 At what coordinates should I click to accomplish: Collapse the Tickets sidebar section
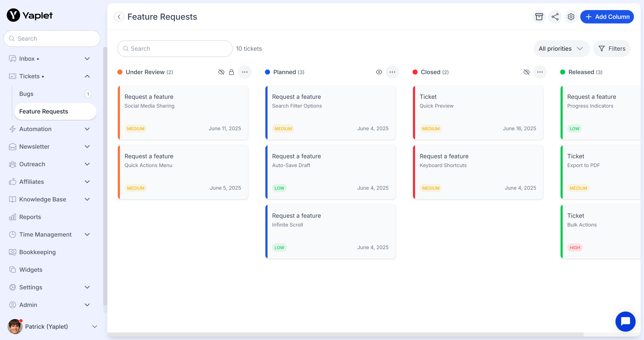click(x=87, y=76)
